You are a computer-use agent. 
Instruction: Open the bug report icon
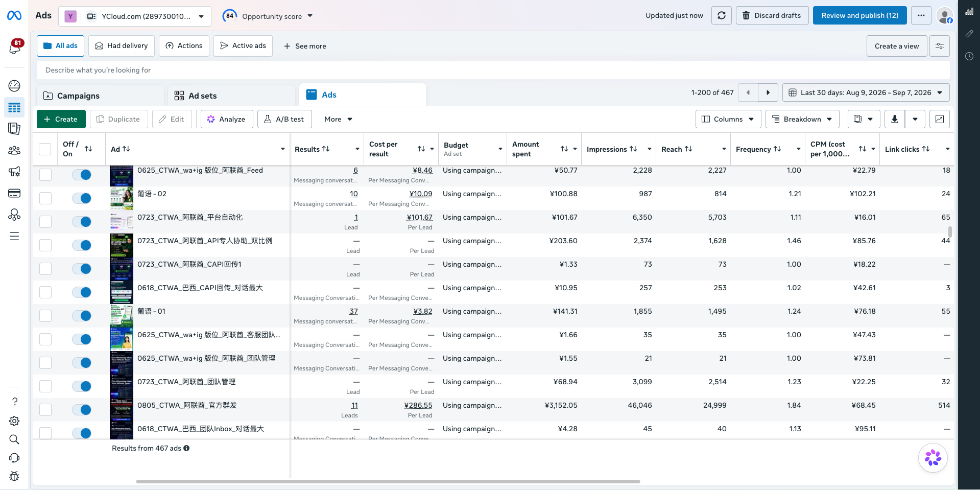14,476
